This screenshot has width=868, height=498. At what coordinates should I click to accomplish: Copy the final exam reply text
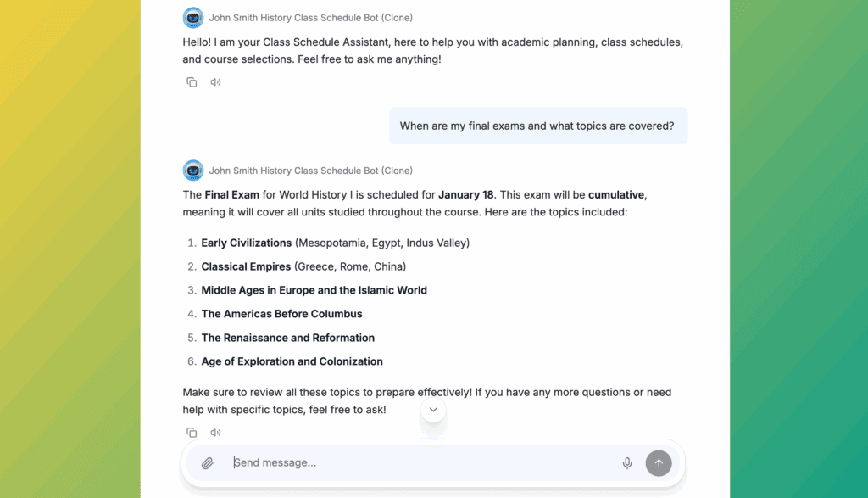[192, 433]
